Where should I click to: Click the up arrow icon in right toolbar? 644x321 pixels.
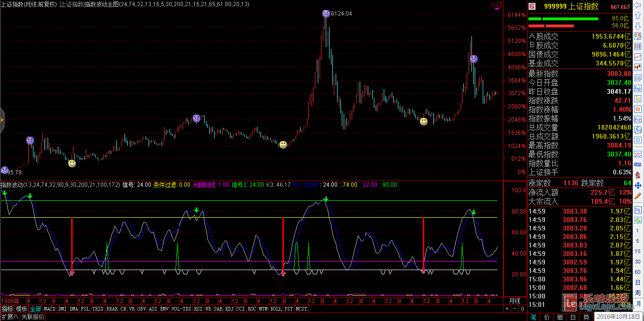coord(638,15)
